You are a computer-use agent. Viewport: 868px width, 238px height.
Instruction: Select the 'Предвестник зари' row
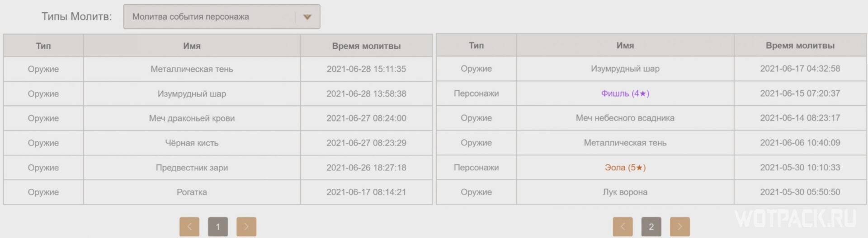point(218,168)
